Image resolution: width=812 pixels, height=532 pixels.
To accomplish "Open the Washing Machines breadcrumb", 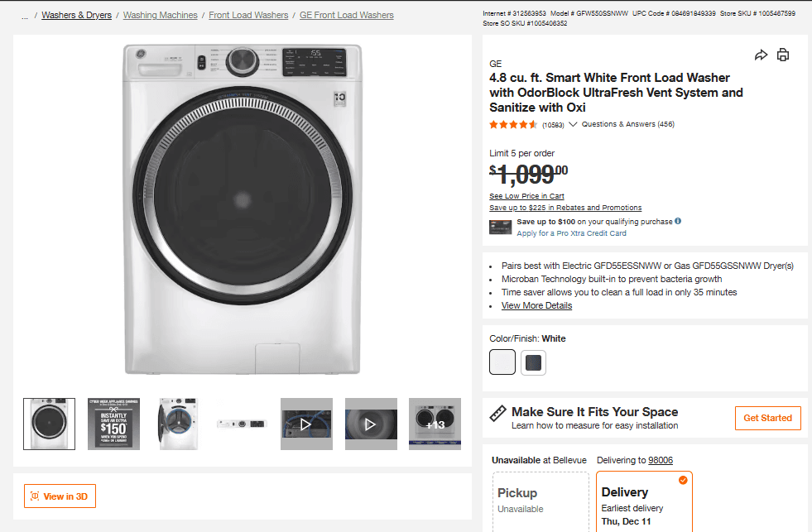I will [x=160, y=15].
